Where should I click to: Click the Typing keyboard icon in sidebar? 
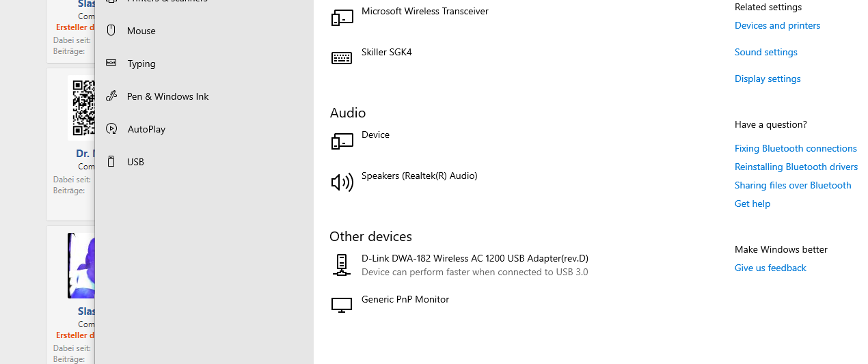[111, 63]
